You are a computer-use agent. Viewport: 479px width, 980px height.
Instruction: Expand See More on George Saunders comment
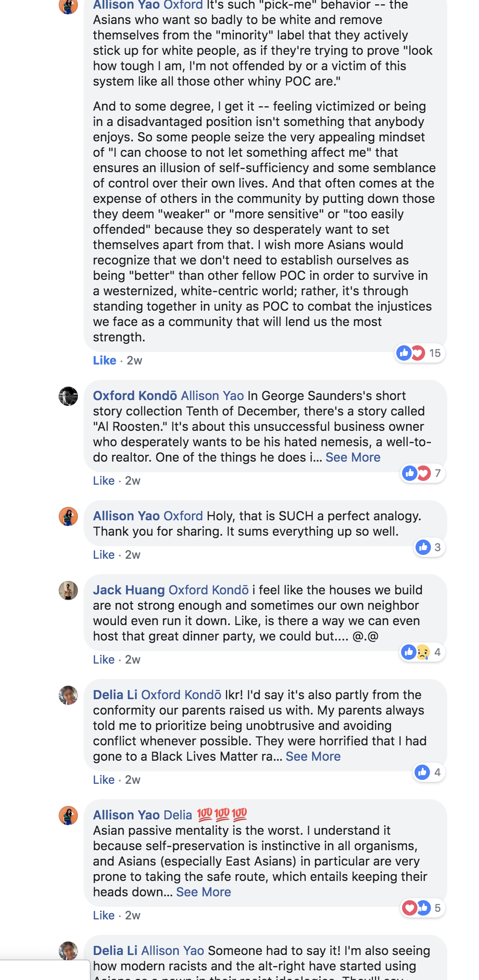point(353,457)
